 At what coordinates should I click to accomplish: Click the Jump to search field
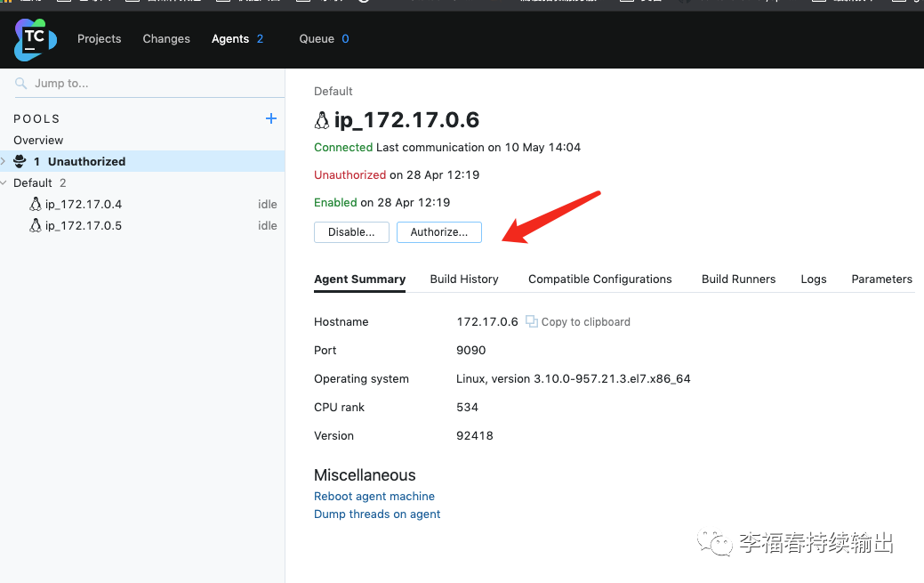[149, 83]
